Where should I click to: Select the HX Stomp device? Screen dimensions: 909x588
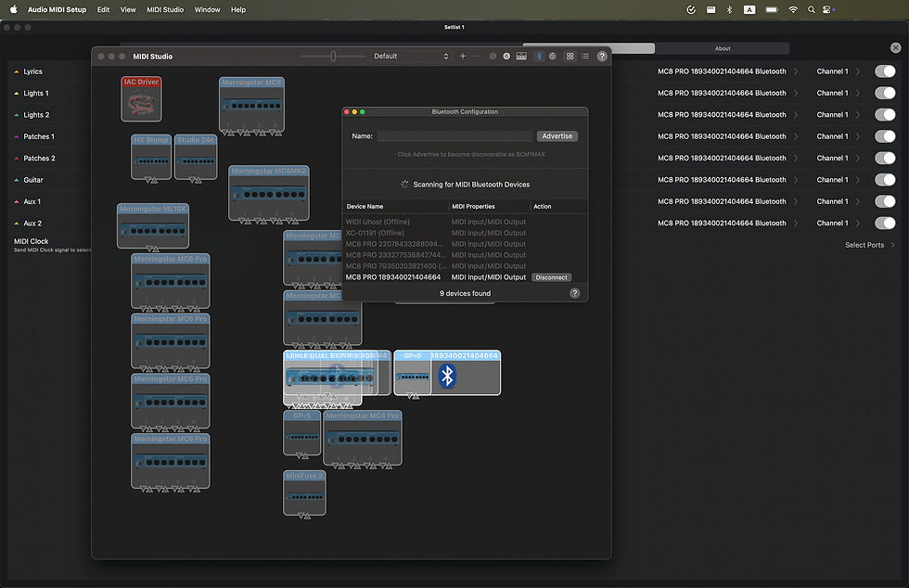pos(151,159)
